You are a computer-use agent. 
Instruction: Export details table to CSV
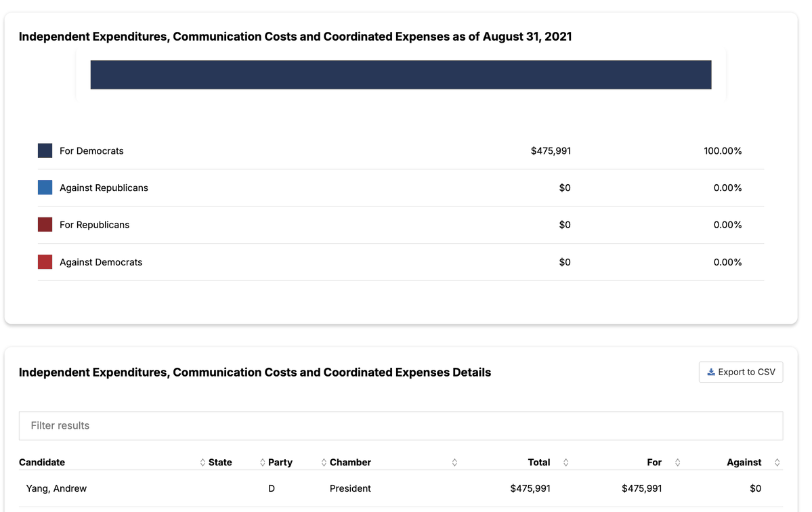(740, 372)
